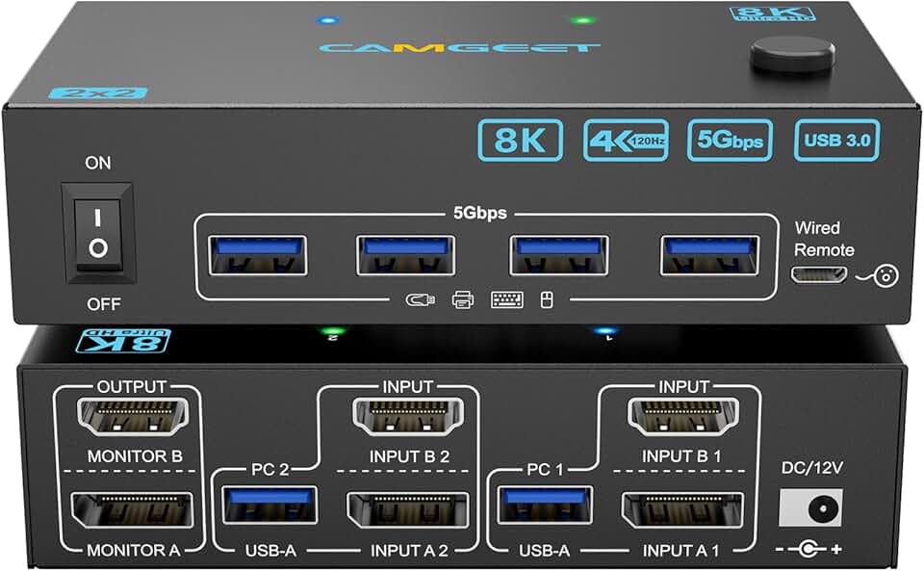This screenshot has height=571, width=924.
Task: Click the blue LED on the top panel
Action: point(326,20)
